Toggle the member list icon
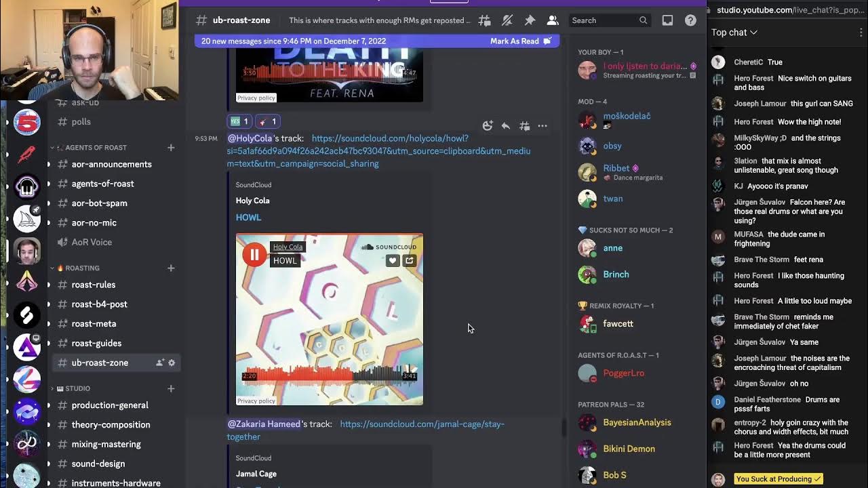The width and height of the screenshot is (868, 488). [x=553, y=20]
